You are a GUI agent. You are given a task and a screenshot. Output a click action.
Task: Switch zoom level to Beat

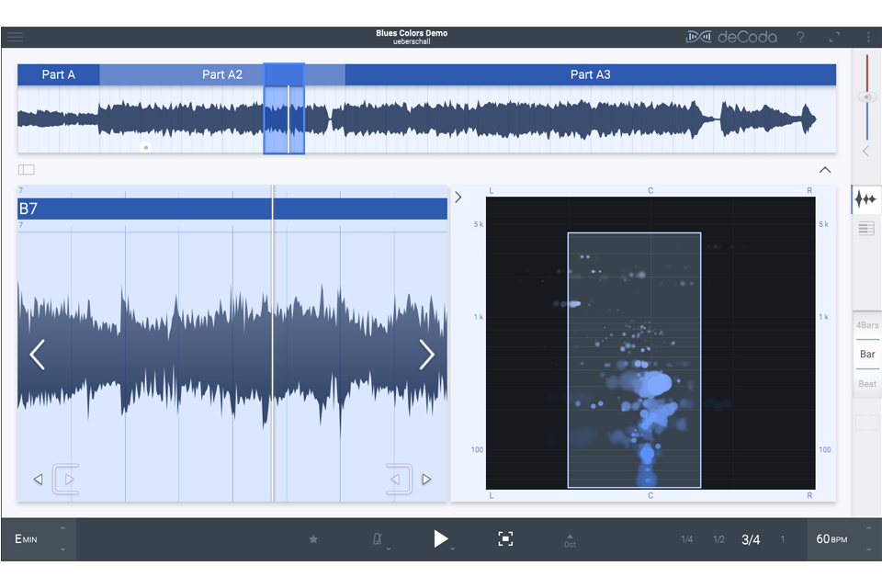click(866, 383)
